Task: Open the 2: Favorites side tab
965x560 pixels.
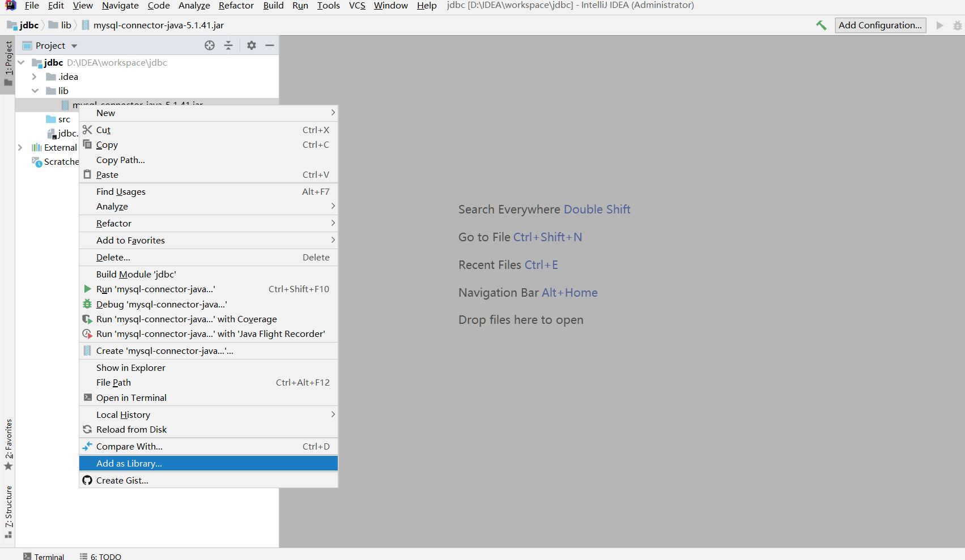Action: (x=8, y=444)
